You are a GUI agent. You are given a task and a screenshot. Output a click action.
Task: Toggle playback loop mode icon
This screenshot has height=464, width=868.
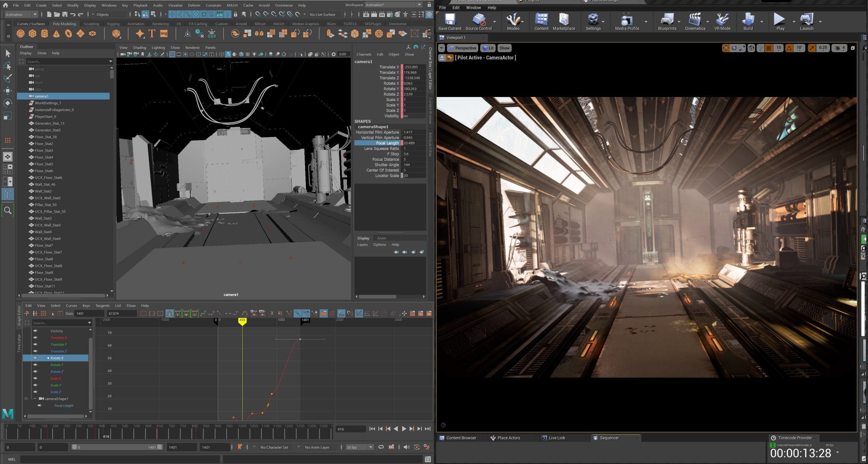(381, 447)
